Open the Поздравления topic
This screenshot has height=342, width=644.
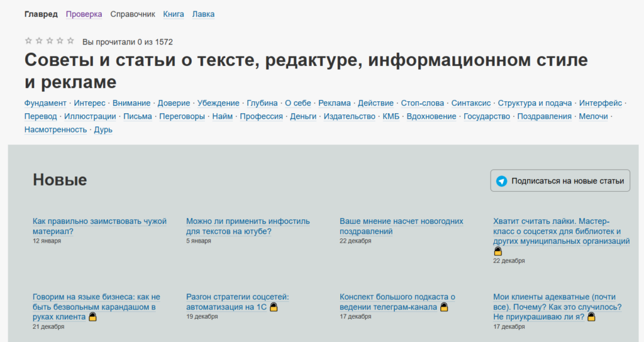(x=544, y=116)
